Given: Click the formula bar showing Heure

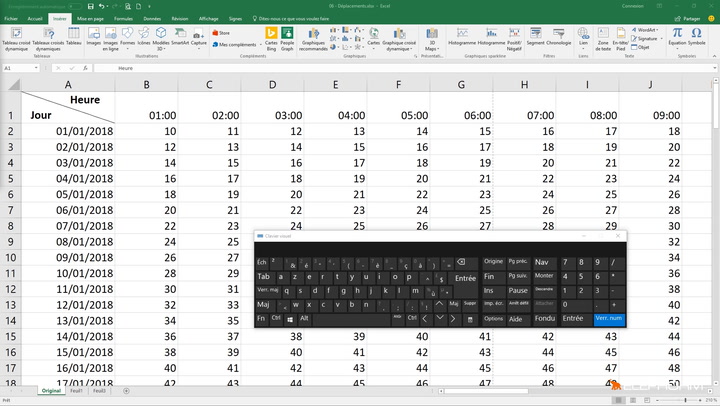Looking at the screenshot, I should [x=404, y=68].
